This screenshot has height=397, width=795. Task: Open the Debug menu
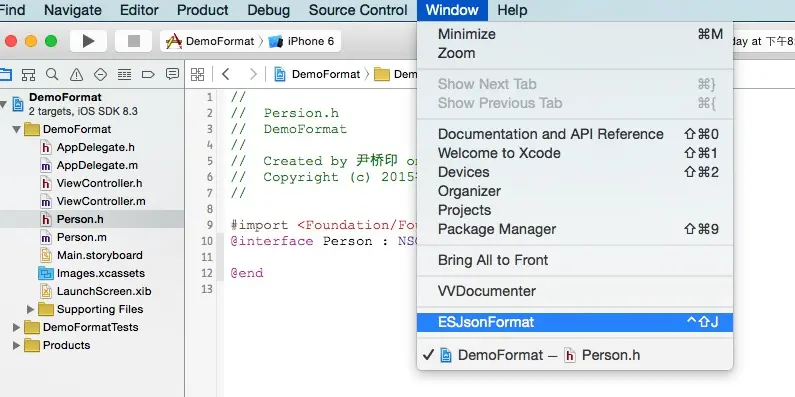click(x=269, y=10)
